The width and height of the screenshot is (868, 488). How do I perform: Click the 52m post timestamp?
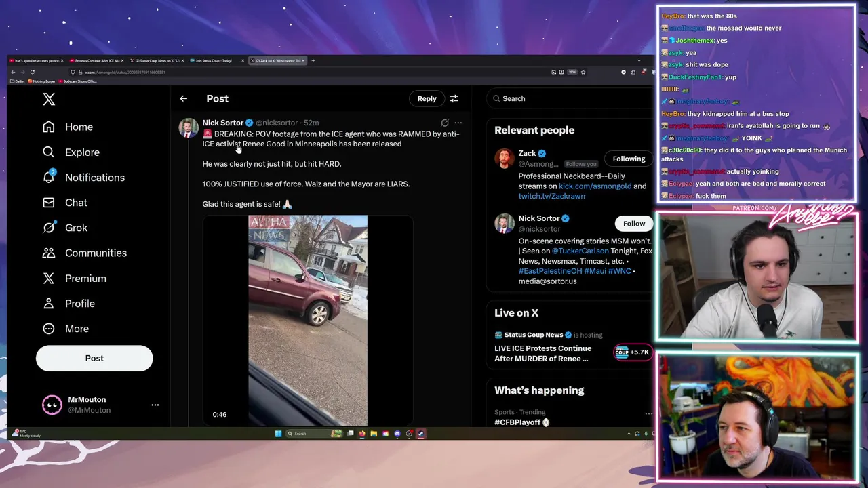[311, 123]
